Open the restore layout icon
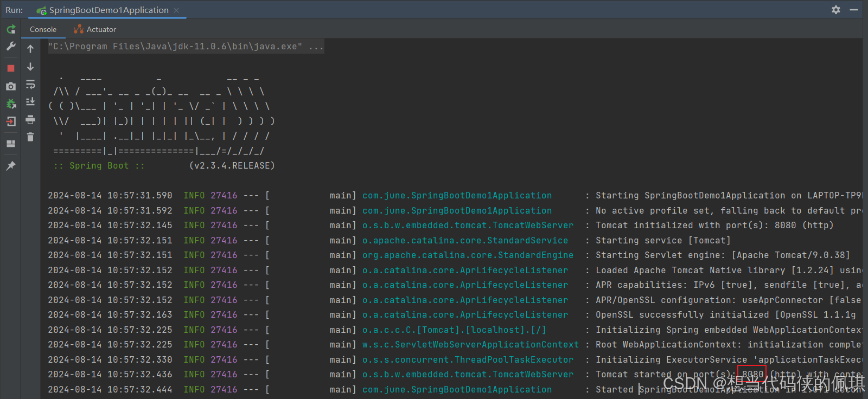The width and height of the screenshot is (868, 399). 11,144
